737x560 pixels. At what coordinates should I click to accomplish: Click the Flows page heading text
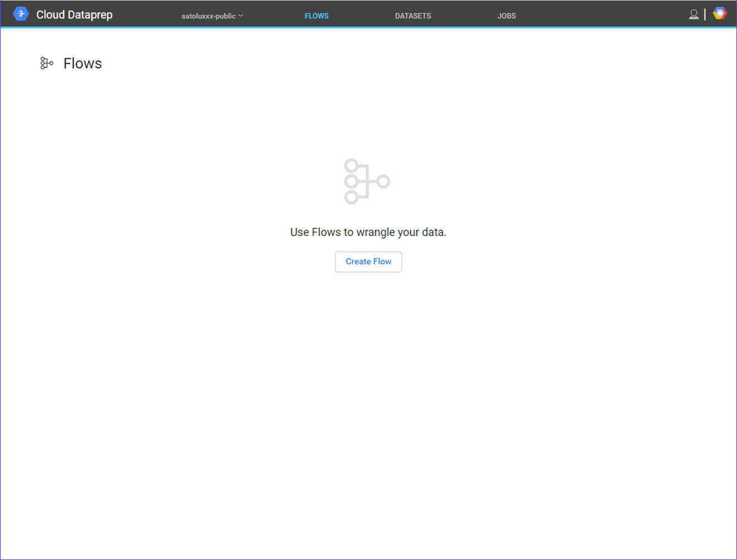(x=83, y=64)
